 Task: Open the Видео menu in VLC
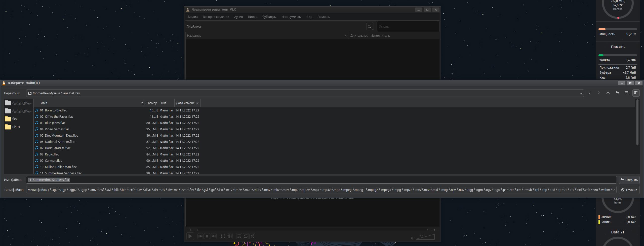253,17
